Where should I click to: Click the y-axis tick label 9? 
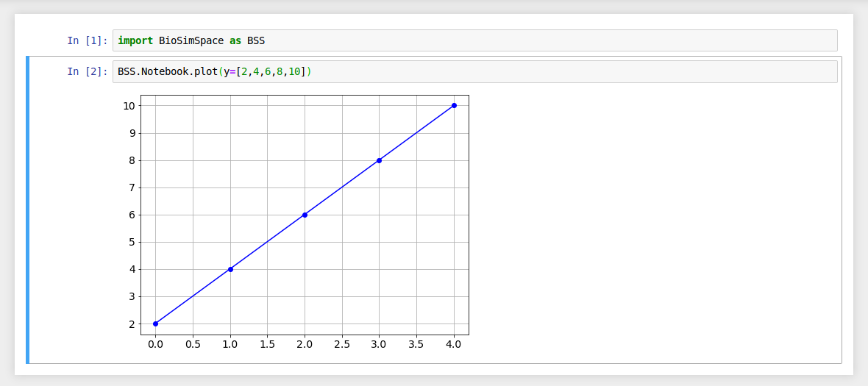pyautogui.click(x=129, y=133)
